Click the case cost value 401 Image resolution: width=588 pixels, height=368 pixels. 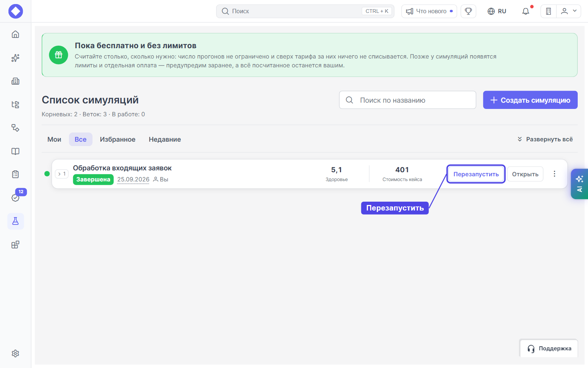(402, 170)
